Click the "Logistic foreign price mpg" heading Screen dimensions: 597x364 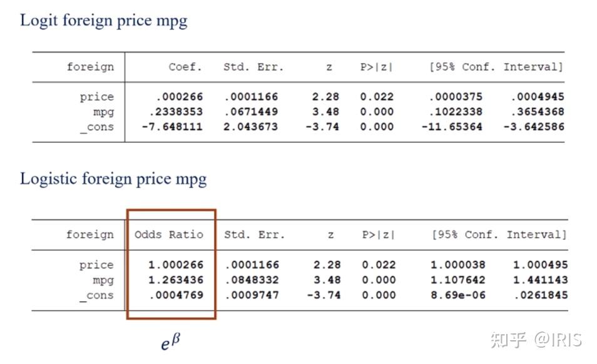[x=113, y=179]
